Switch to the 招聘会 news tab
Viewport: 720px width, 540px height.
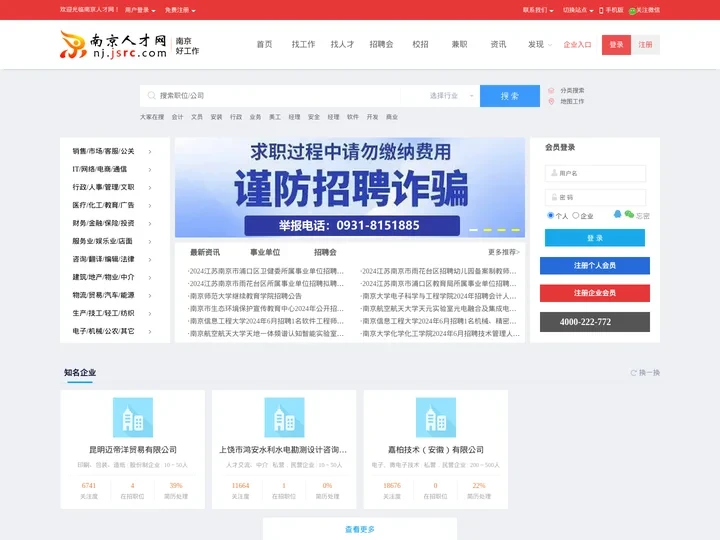click(325, 252)
